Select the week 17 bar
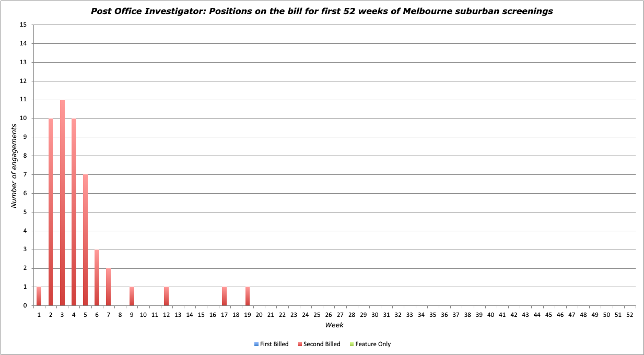The width and height of the screenshot is (644, 355). (224, 297)
